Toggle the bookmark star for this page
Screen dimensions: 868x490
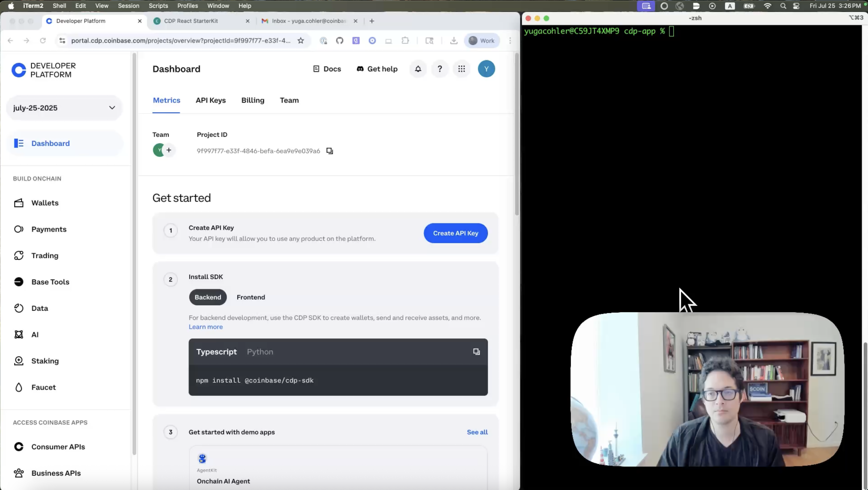(300, 40)
